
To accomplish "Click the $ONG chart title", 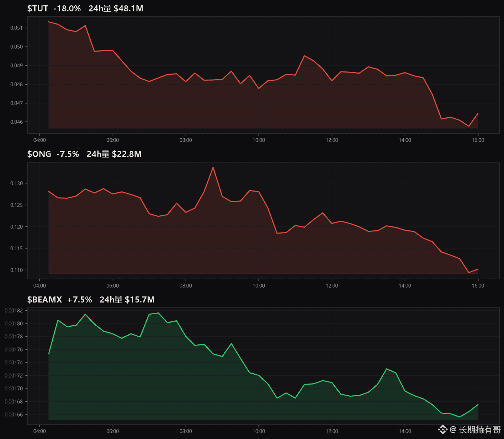I will (39, 154).
